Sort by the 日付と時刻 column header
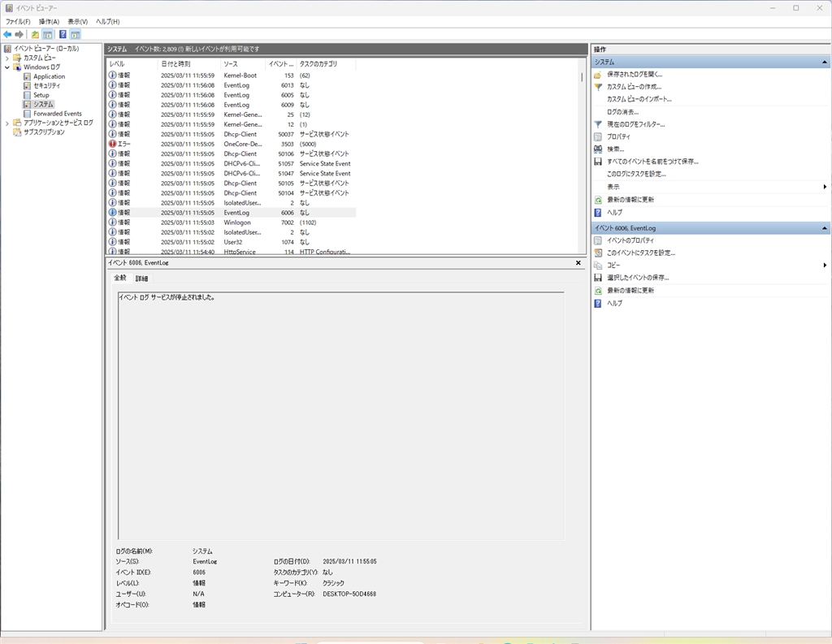This screenshot has width=832, height=644. pos(188,63)
